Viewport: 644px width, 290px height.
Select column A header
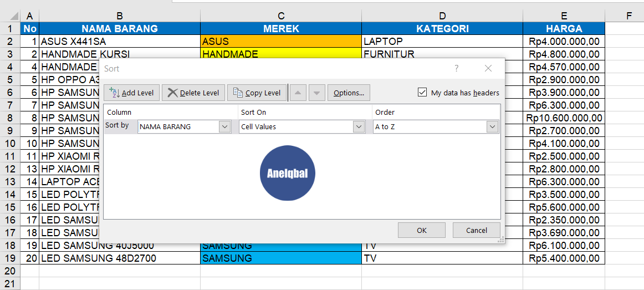[29, 16]
